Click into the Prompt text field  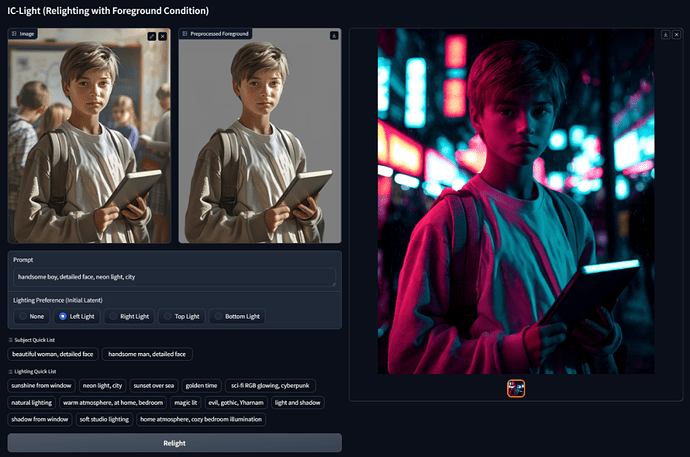pos(174,277)
